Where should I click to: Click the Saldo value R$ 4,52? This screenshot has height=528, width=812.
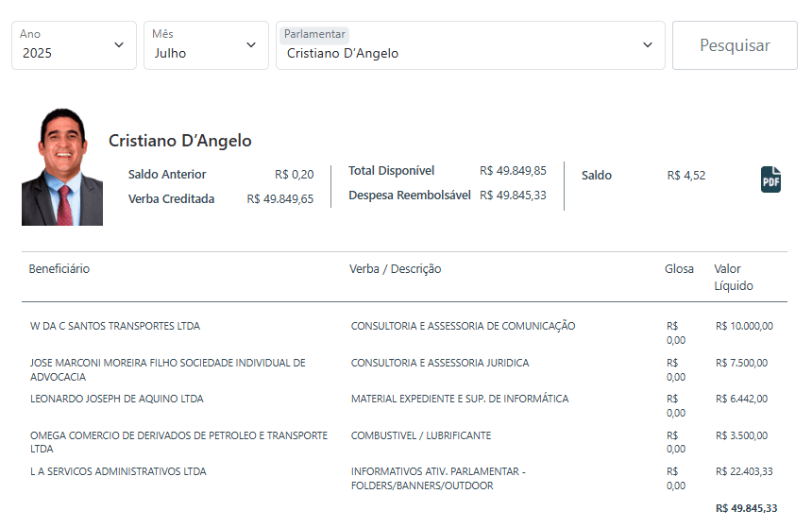[x=685, y=176]
